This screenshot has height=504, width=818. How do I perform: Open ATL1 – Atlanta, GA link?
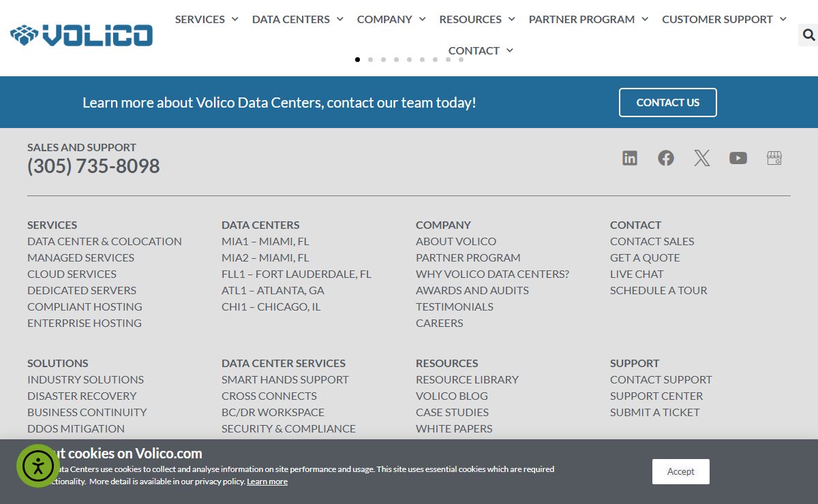coord(273,290)
